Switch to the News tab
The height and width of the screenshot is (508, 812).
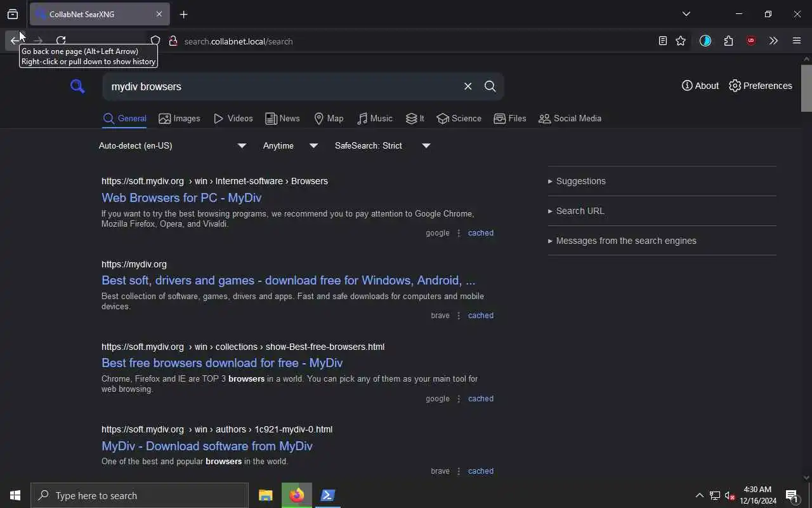coord(282,119)
